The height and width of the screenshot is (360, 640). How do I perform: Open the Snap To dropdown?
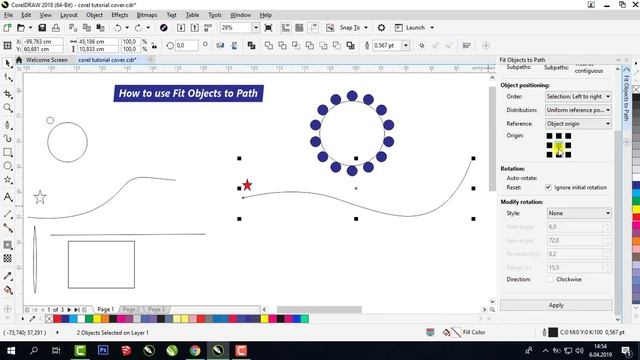(x=366, y=28)
